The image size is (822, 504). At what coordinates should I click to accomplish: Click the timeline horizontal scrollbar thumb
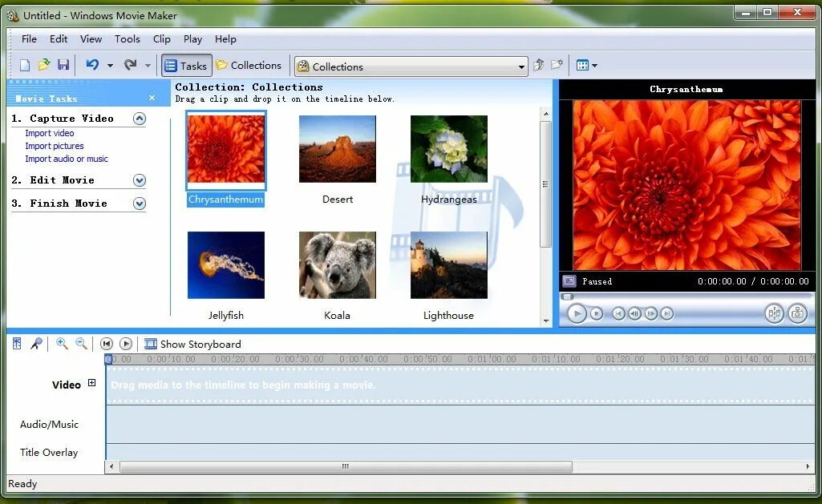[x=346, y=466]
